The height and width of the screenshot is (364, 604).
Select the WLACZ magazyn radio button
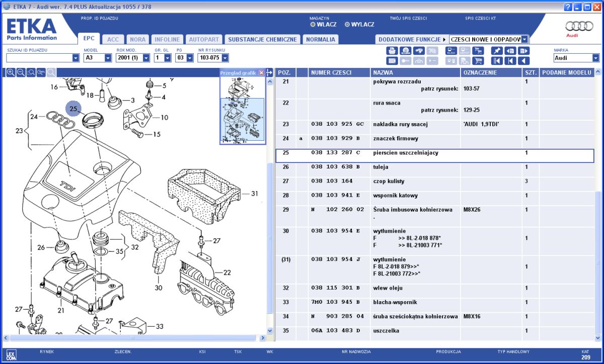point(313,25)
